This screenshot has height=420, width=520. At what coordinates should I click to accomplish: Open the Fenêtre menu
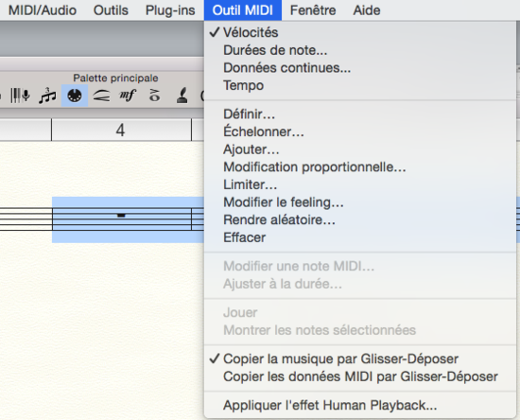(x=313, y=10)
